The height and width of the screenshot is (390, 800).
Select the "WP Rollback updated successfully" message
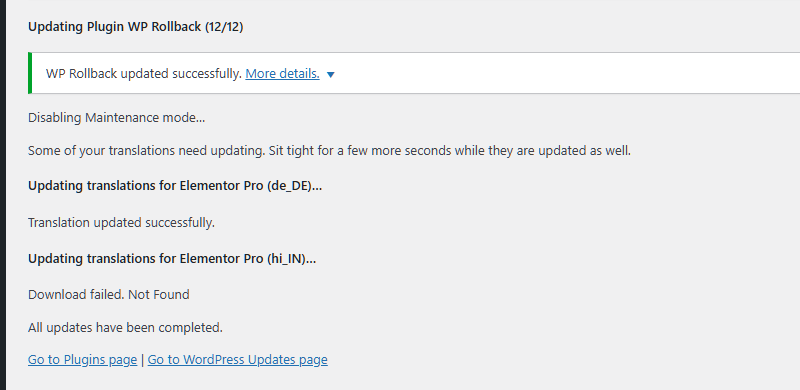144,74
